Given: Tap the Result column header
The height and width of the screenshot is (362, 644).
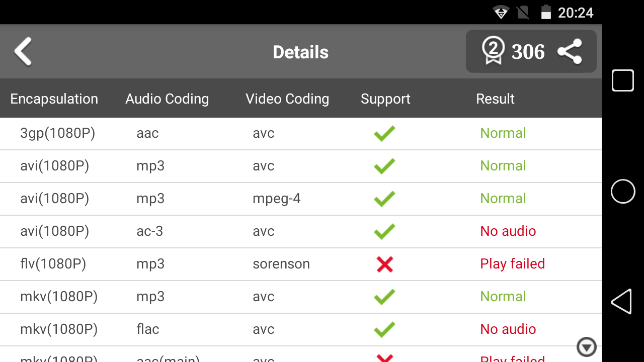Looking at the screenshot, I should tap(495, 99).
